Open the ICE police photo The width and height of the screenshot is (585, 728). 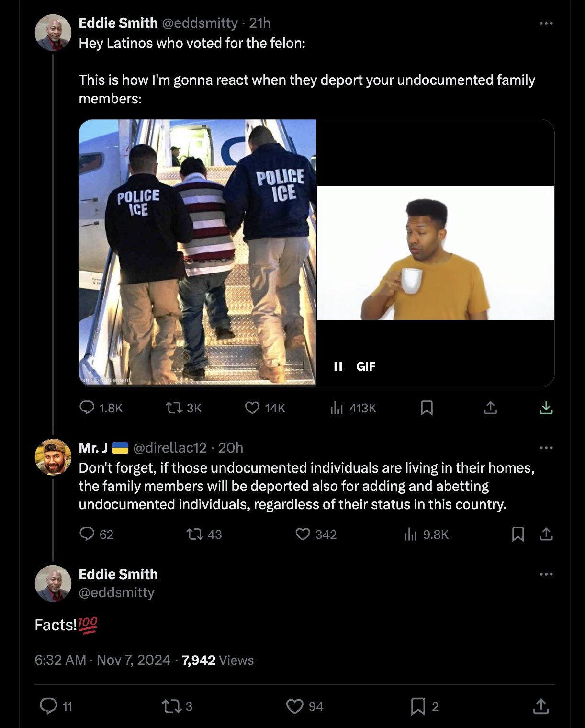tap(197, 252)
